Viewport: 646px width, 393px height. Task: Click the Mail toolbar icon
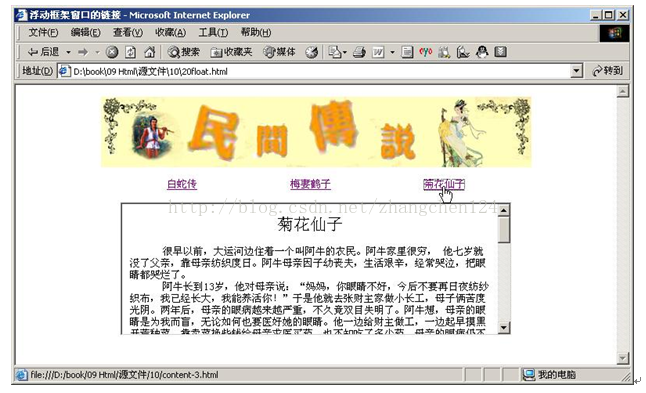pos(335,52)
